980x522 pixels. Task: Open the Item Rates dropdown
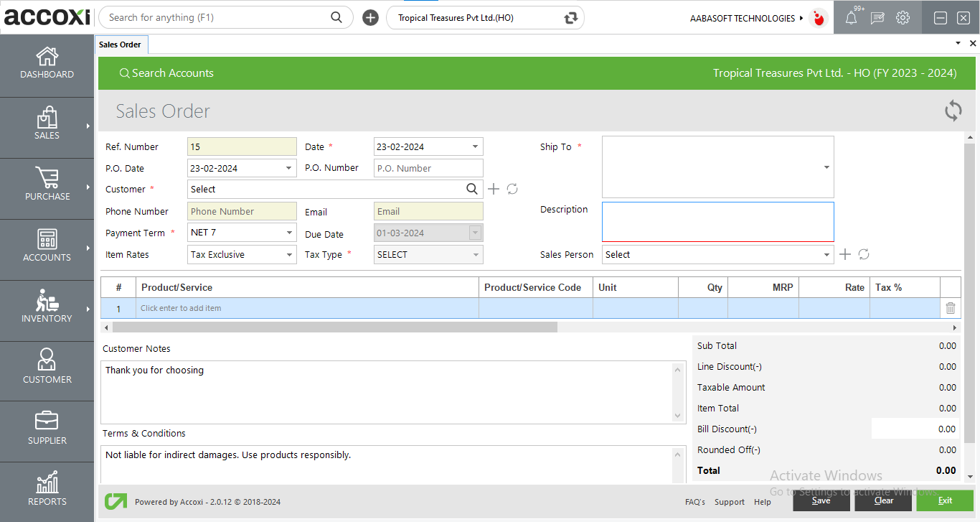pyautogui.click(x=289, y=254)
